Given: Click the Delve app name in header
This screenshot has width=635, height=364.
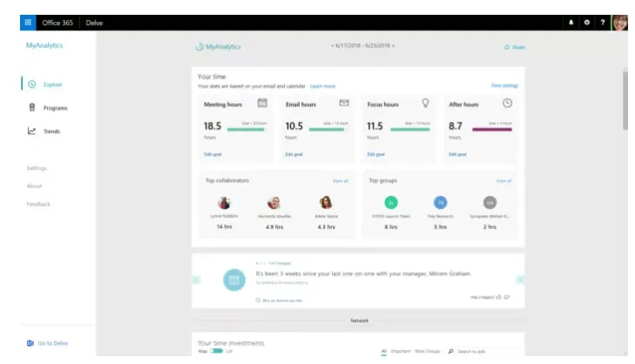Looking at the screenshot, I should 94,23.
